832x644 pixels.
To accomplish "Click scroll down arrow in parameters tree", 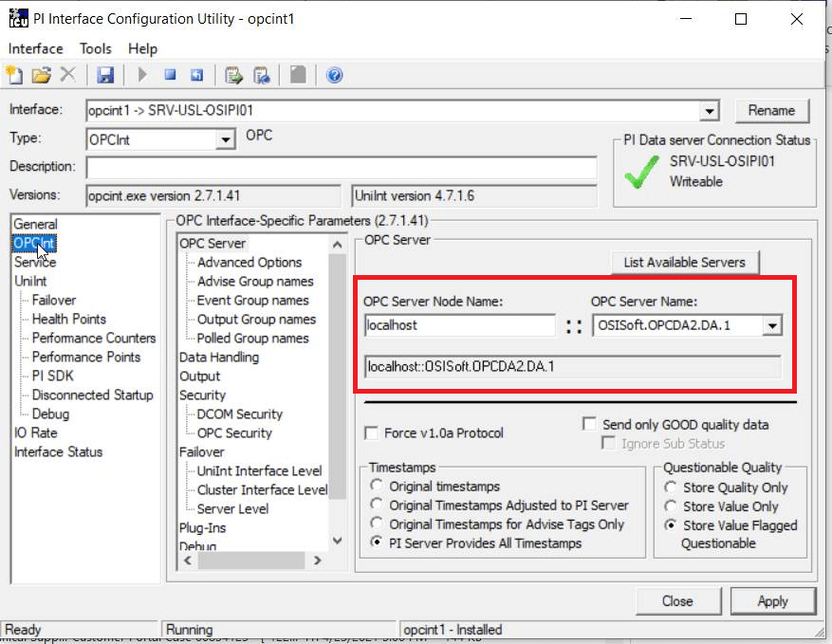I will click(337, 541).
